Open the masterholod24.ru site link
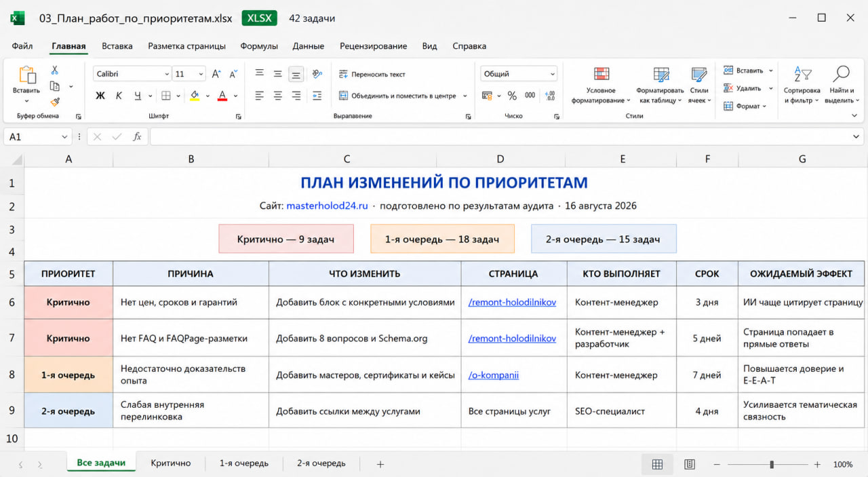Image resolution: width=868 pixels, height=477 pixels. [327, 206]
